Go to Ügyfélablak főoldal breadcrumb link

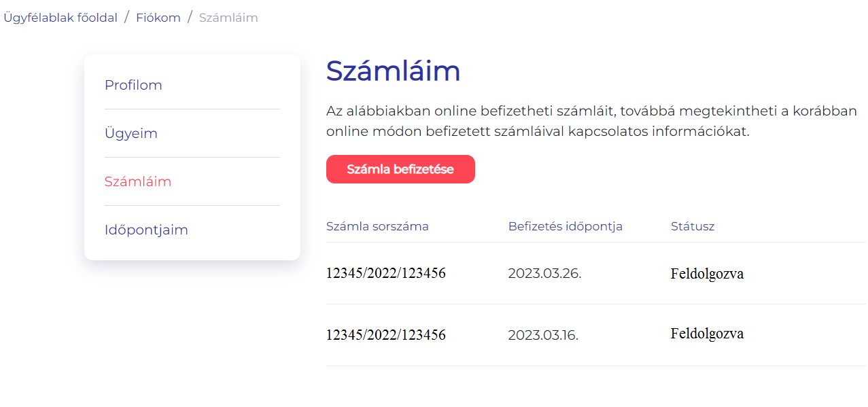pos(60,18)
